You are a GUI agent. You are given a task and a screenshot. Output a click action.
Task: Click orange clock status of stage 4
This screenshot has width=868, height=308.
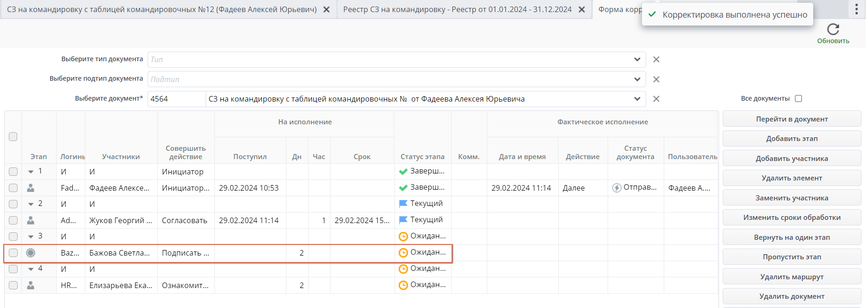(403, 269)
